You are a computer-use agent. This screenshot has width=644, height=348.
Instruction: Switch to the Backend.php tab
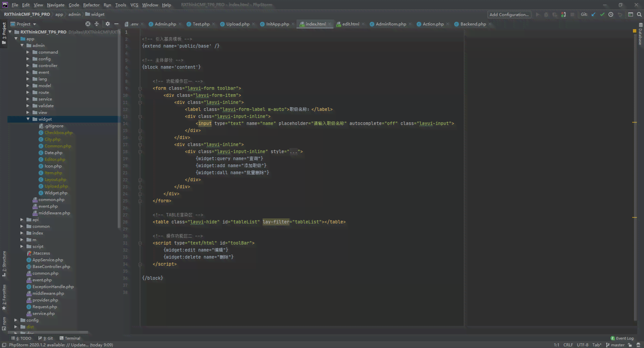(473, 24)
